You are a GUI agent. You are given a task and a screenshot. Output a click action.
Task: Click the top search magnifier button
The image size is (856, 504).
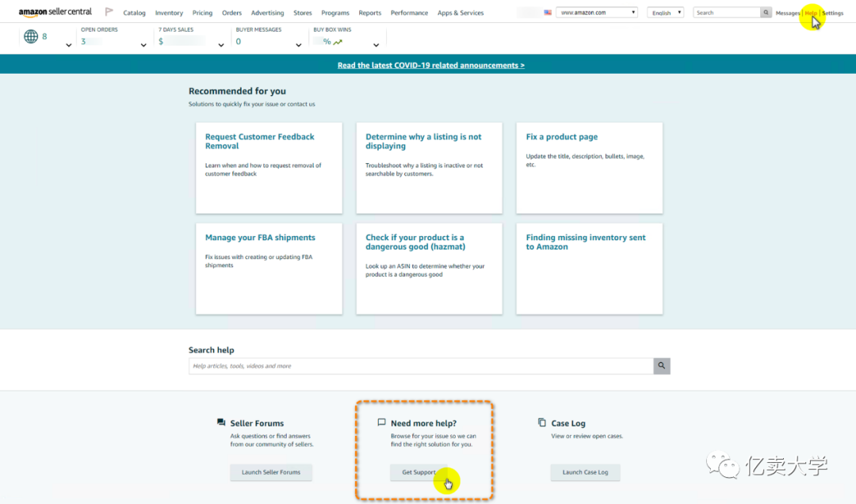click(766, 12)
